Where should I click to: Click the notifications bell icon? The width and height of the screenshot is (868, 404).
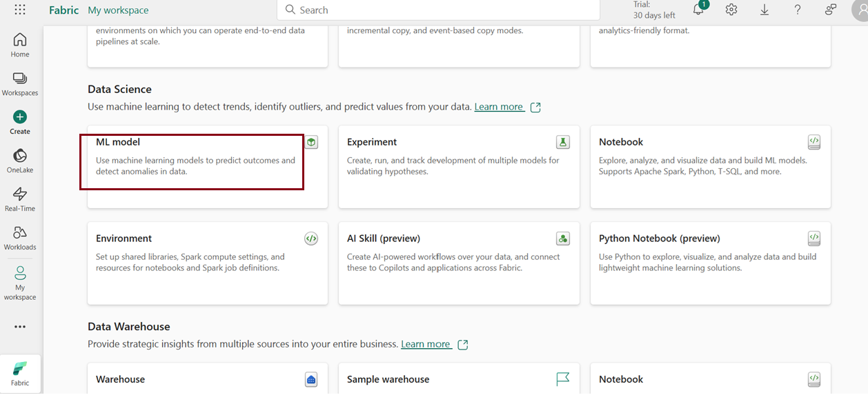pos(698,10)
